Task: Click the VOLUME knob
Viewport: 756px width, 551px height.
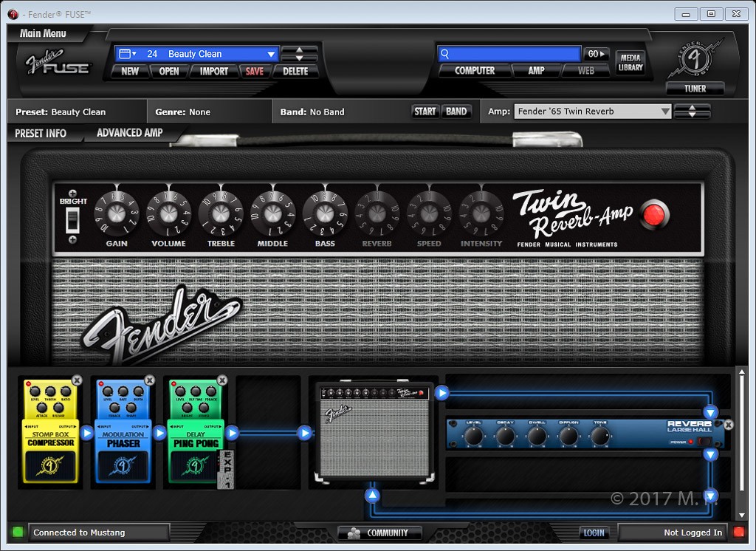Action: pyautogui.click(x=169, y=213)
